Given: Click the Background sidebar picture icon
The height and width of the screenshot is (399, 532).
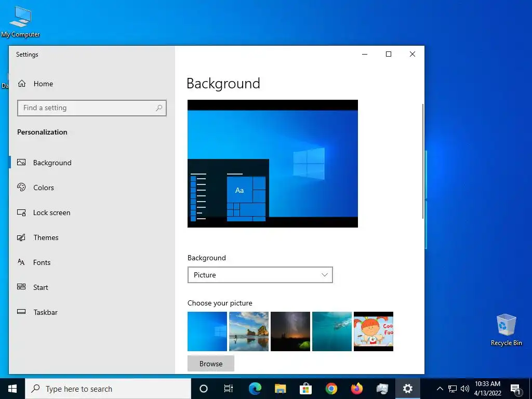Looking at the screenshot, I should [x=21, y=162].
